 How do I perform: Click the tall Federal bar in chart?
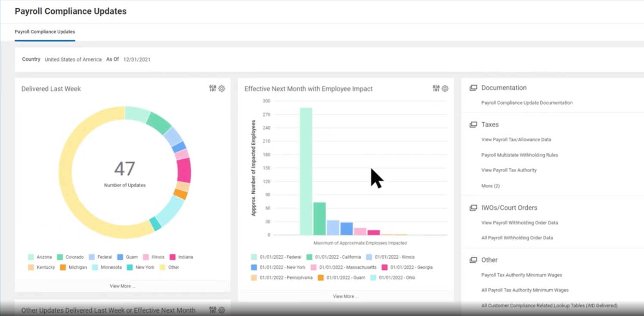[306, 172]
